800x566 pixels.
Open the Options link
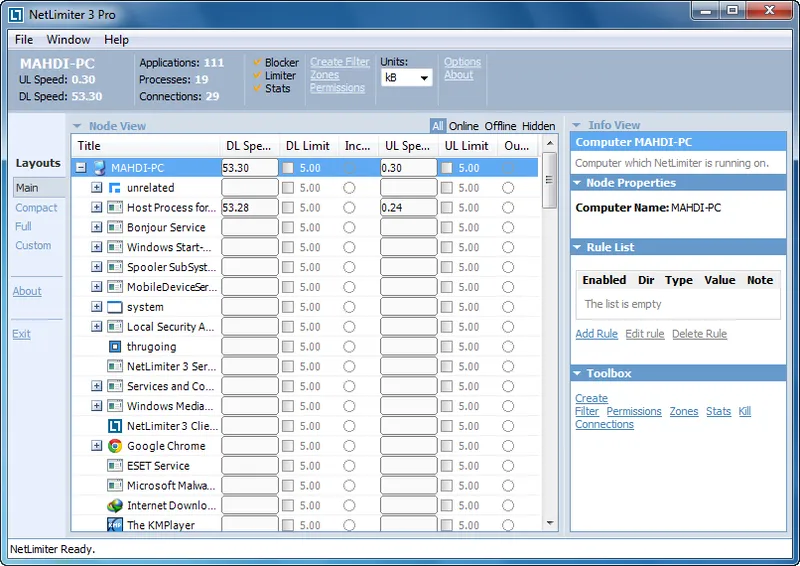click(x=462, y=62)
